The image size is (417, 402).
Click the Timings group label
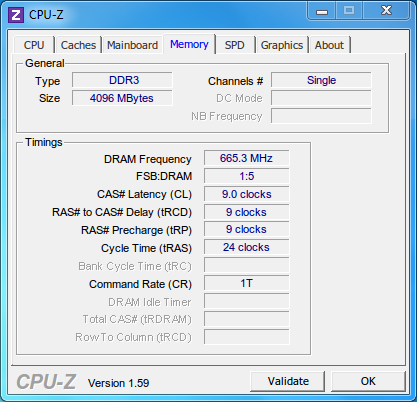pos(44,142)
